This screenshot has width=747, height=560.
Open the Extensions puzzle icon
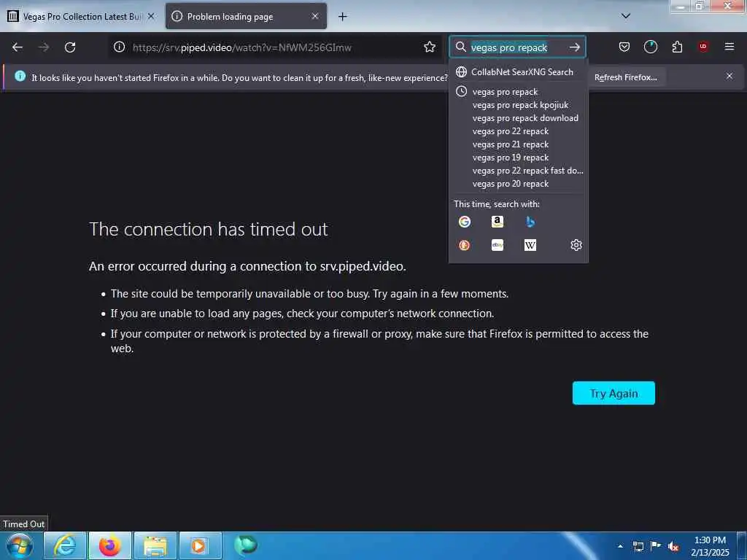(x=677, y=47)
